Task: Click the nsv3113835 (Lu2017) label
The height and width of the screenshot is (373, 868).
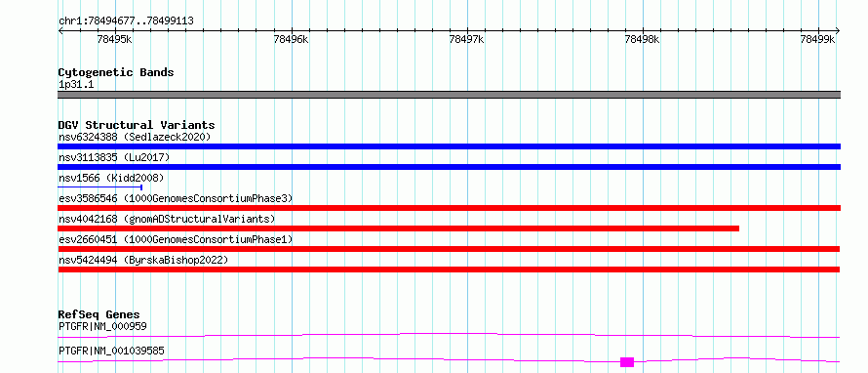Action: (x=114, y=157)
